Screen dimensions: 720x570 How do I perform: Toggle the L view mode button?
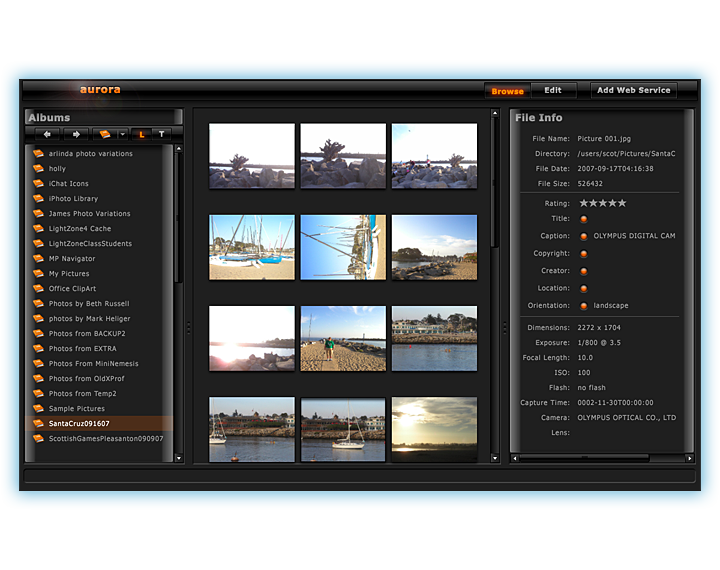coord(141,134)
